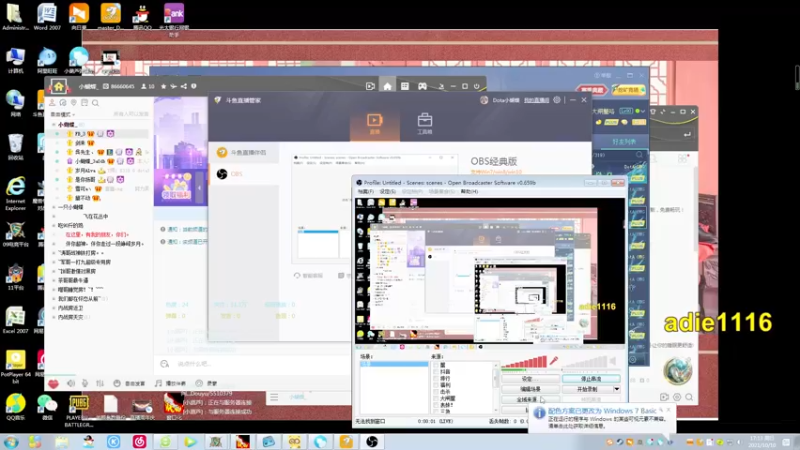Click 播放伴奏 in channel bottom bar
The width and height of the screenshot is (800, 450).
[x=170, y=383]
